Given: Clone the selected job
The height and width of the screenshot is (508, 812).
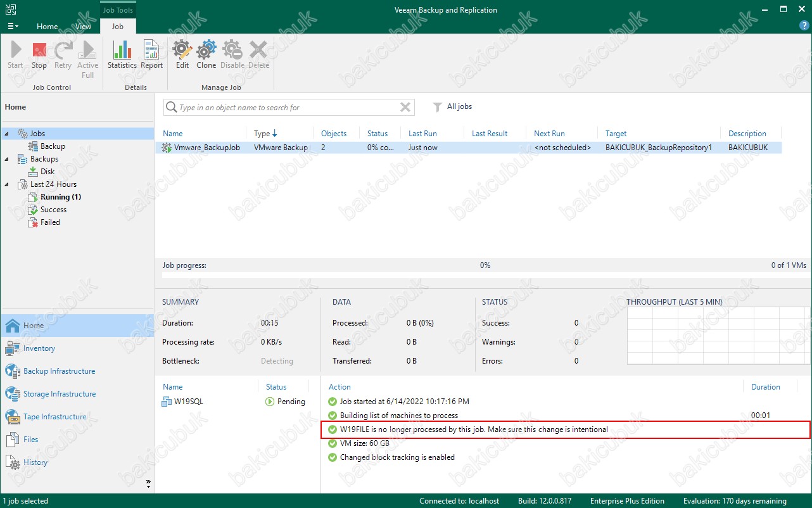Looking at the screenshot, I should (x=206, y=54).
